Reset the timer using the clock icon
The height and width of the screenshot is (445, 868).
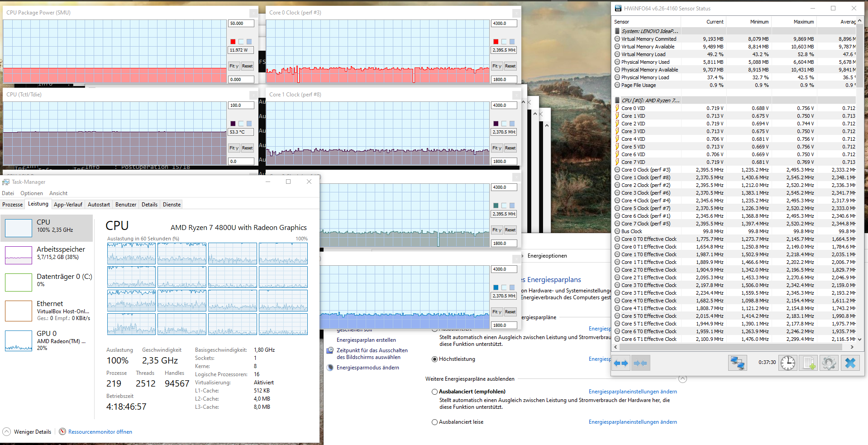click(788, 363)
